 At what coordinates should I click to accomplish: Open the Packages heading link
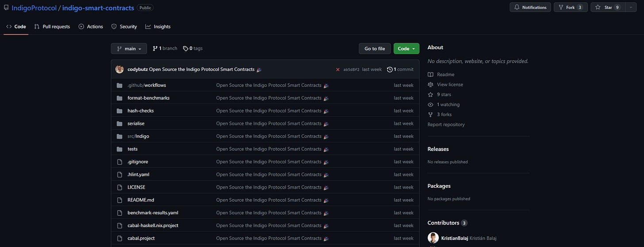(x=439, y=186)
